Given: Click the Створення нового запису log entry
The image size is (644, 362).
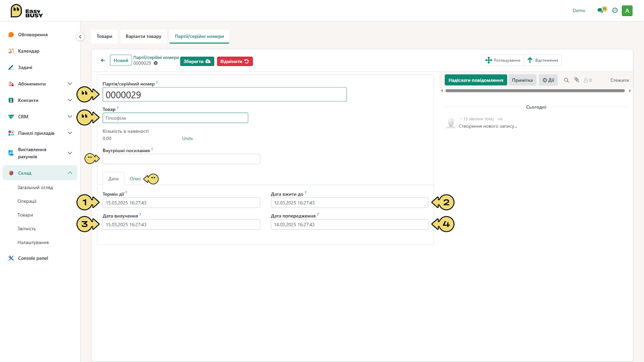Looking at the screenshot, I should [488, 126].
